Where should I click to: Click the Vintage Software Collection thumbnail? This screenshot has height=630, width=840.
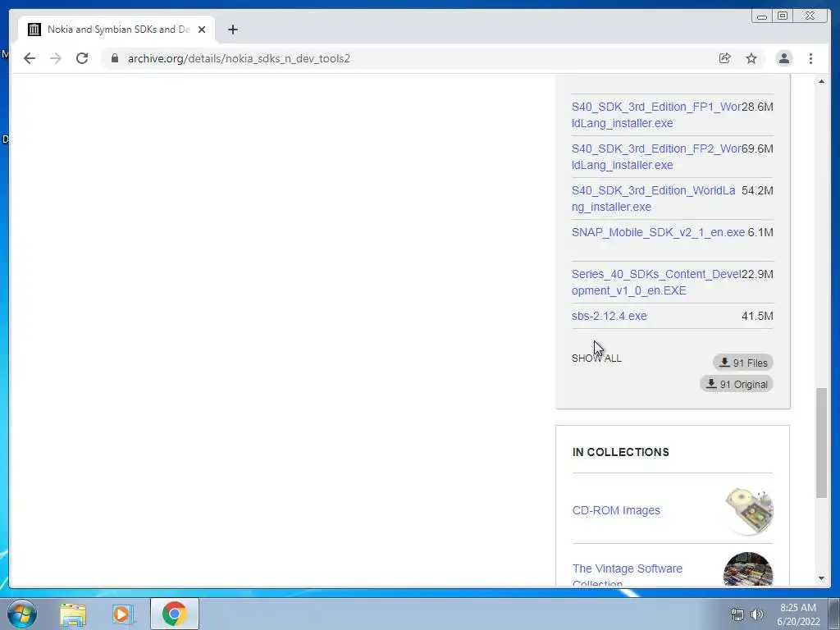click(x=748, y=569)
